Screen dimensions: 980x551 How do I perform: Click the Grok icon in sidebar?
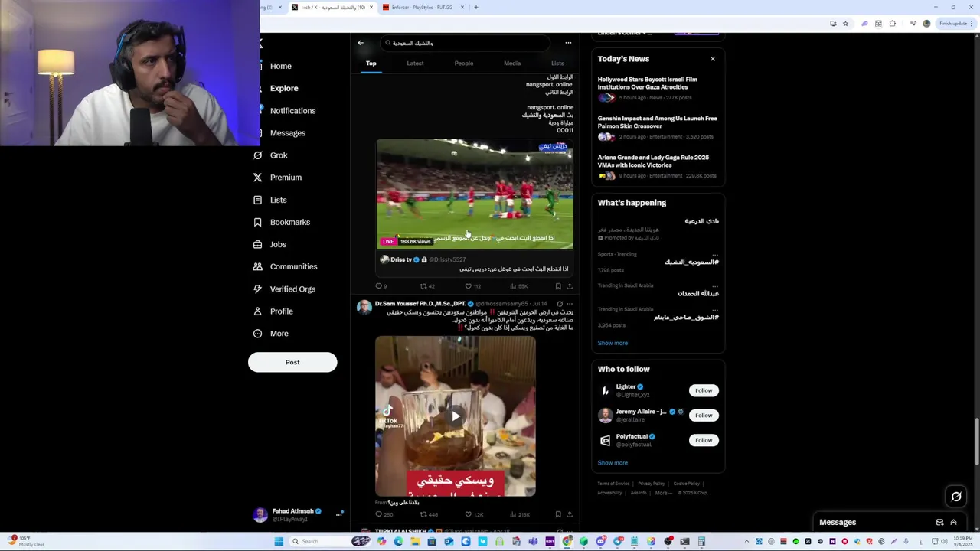[x=258, y=155]
